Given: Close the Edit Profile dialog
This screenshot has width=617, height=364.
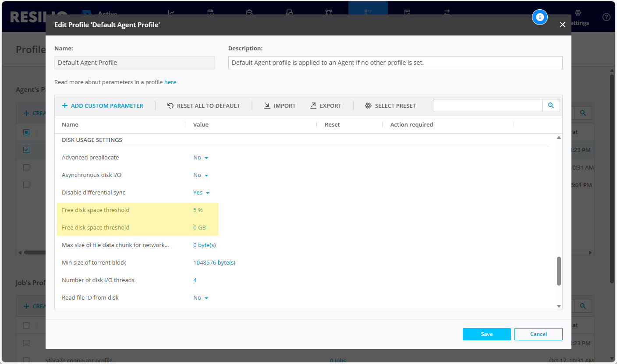Looking at the screenshot, I should [x=563, y=25].
